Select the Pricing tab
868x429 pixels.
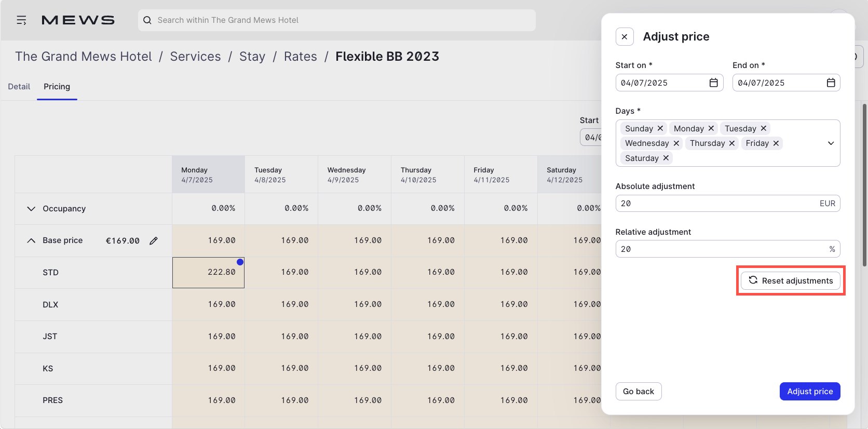pyautogui.click(x=57, y=87)
